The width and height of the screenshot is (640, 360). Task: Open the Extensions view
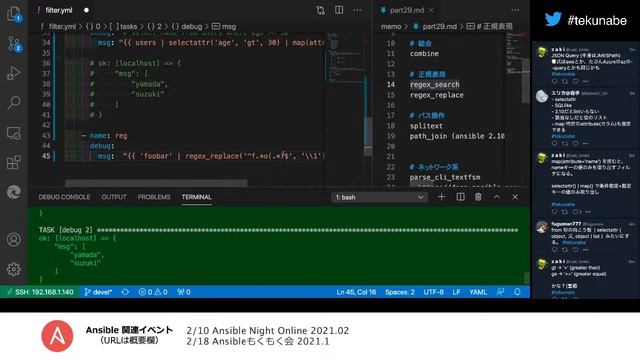pos(14,162)
